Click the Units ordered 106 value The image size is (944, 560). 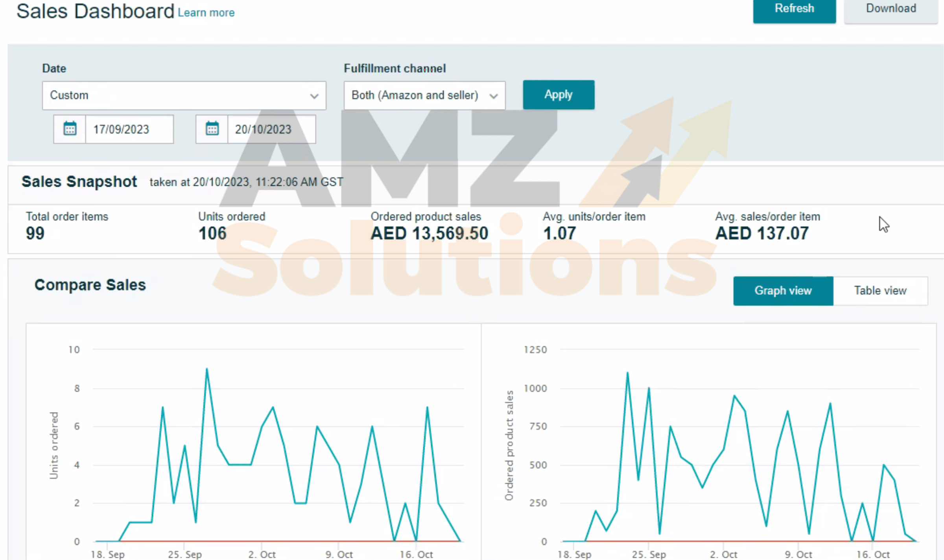(212, 233)
